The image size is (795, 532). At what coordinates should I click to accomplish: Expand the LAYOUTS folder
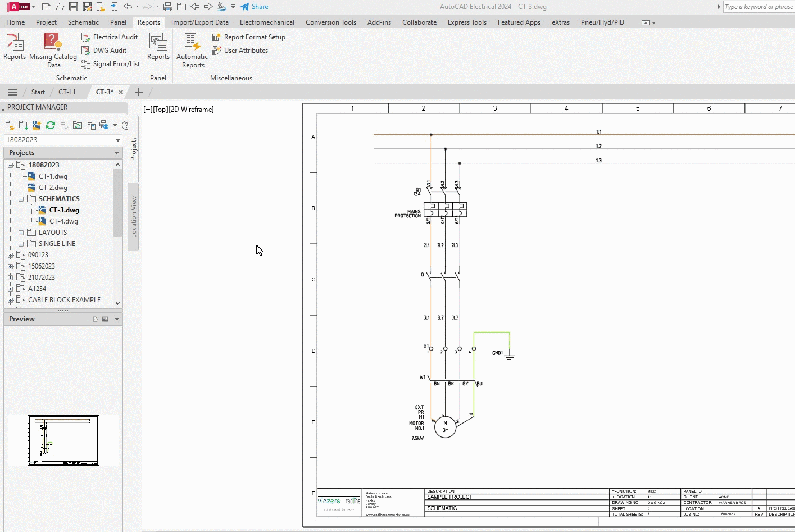21,233
